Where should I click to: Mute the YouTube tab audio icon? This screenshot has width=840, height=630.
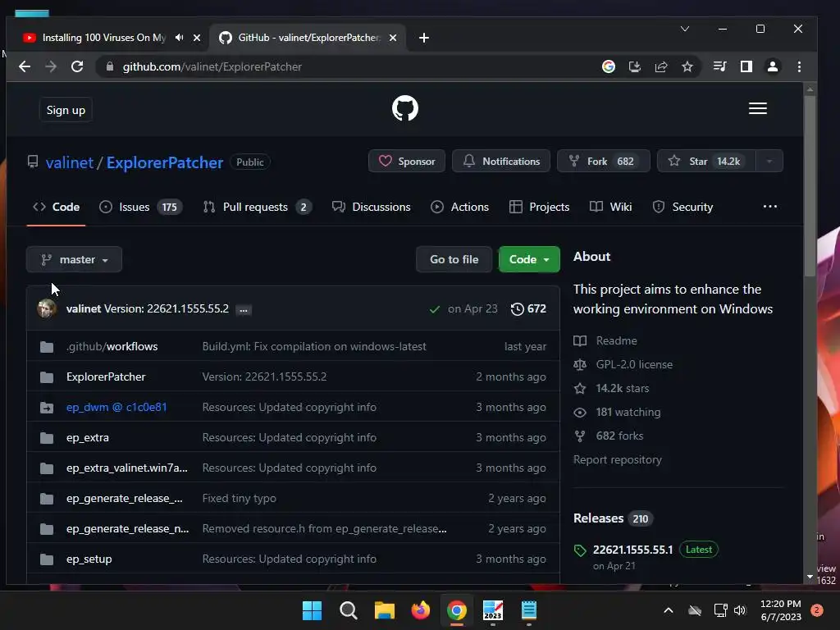[180, 38]
